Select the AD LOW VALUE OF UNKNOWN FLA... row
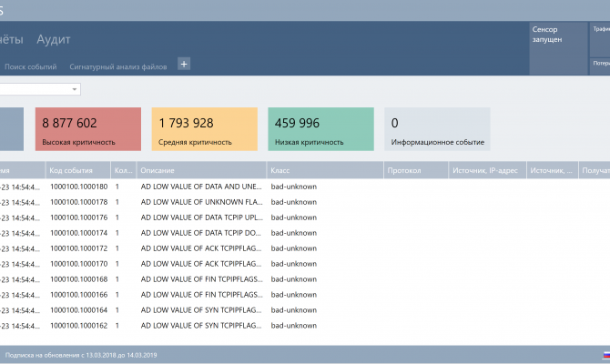Image resolution: width=610 pixels, height=364 pixels. pos(202,202)
